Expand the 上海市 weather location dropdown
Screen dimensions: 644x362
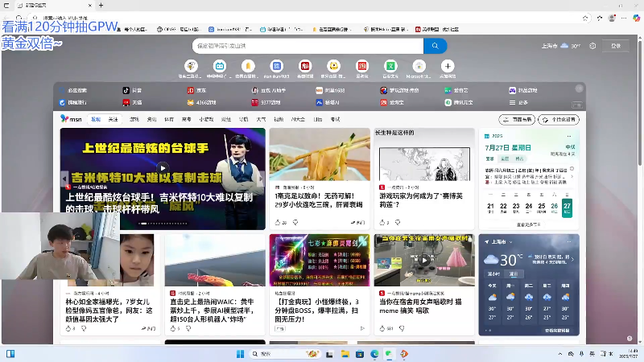click(511, 242)
